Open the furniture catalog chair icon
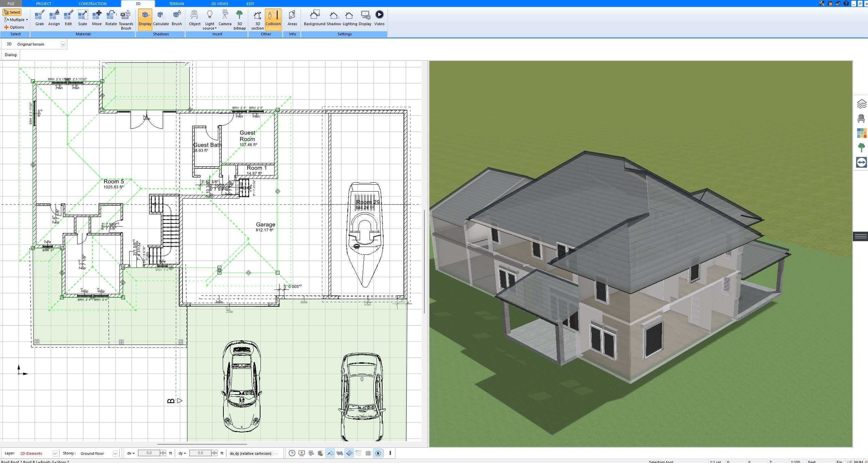The image size is (868, 463). tap(861, 118)
